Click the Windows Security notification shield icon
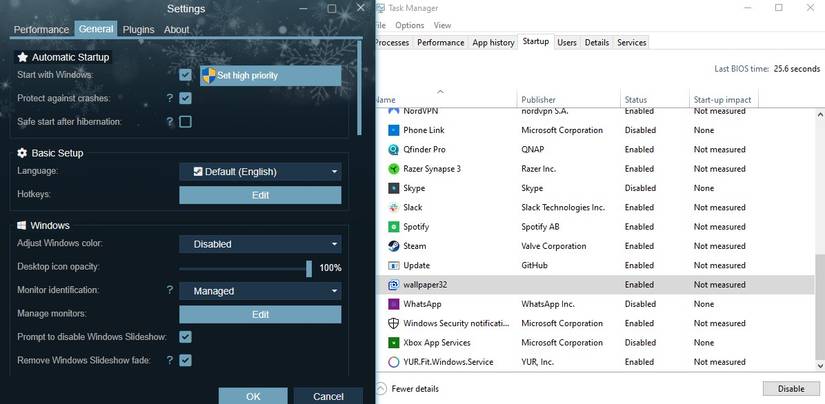The height and width of the screenshot is (404, 825). (x=394, y=324)
